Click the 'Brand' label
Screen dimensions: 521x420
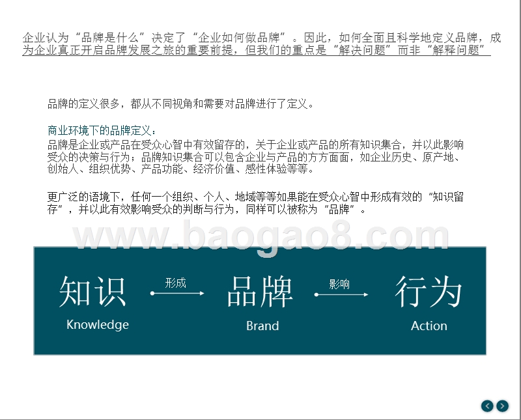tap(262, 326)
